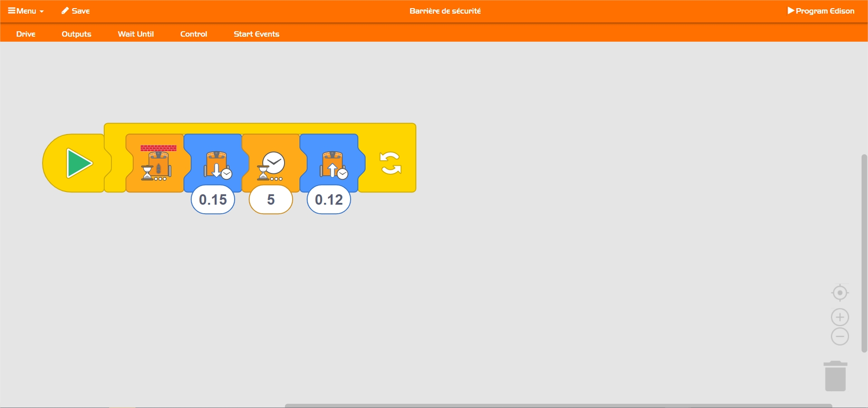Click the green start play block
The image size is (868, 408).
(78, 163)
